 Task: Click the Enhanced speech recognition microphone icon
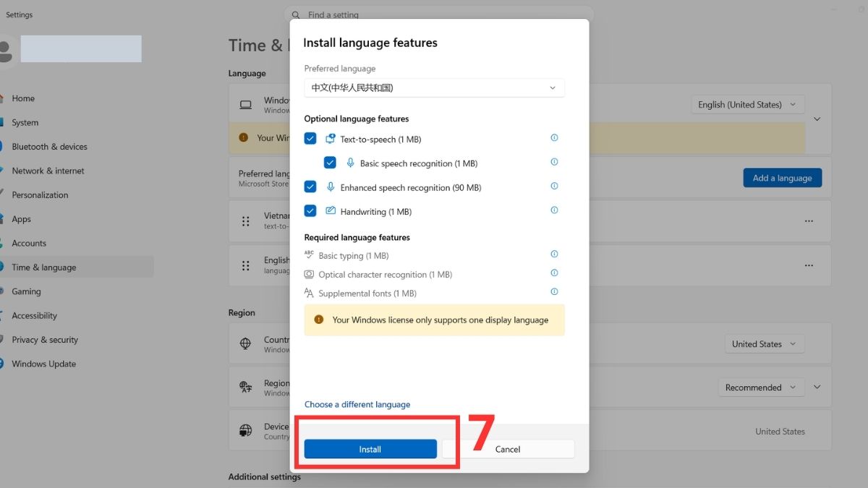331,187
